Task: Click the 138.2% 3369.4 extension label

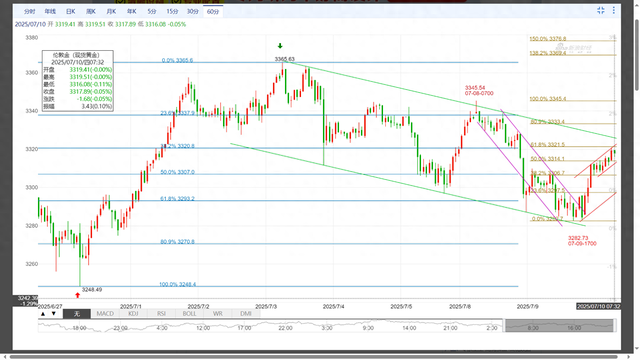Action: coord(548,53)
